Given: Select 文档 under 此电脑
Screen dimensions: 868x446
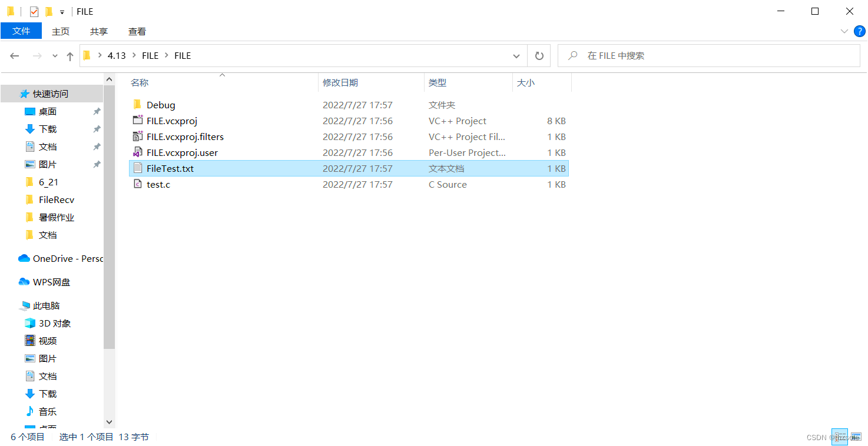Looking at the screenshot, I should click(48, 376).
